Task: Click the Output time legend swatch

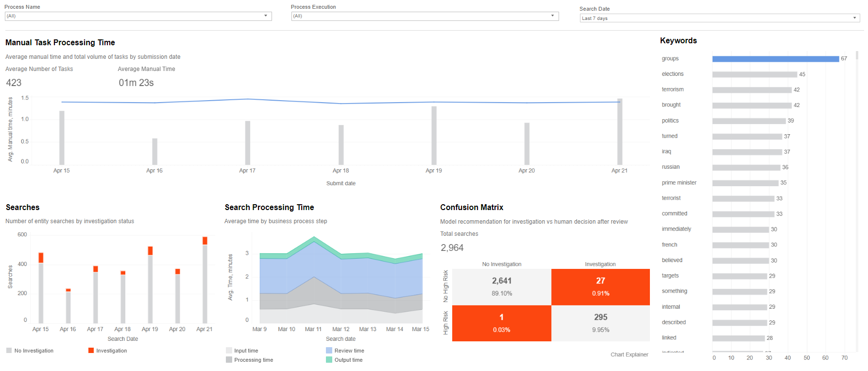Action: (329, 360)
